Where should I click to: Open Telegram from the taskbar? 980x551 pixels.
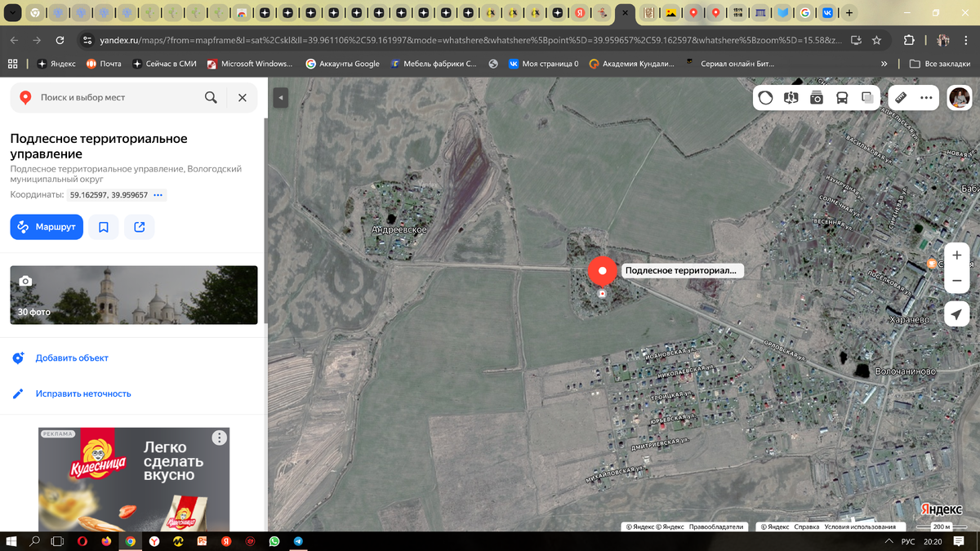click(298, 541)
